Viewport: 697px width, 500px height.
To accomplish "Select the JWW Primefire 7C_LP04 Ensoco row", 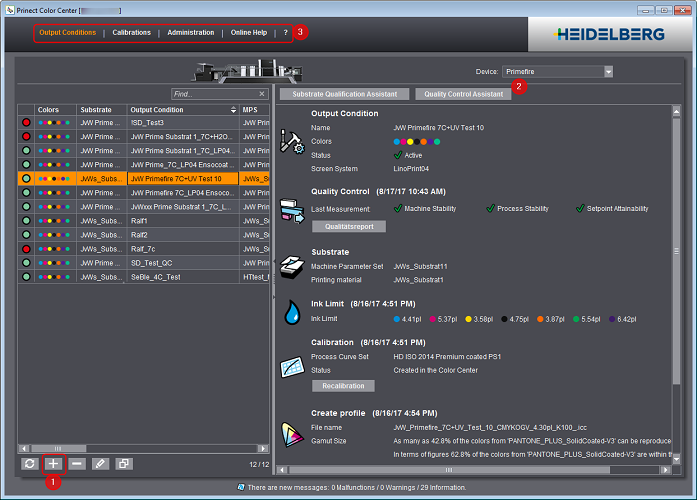I will pos(144,192).
